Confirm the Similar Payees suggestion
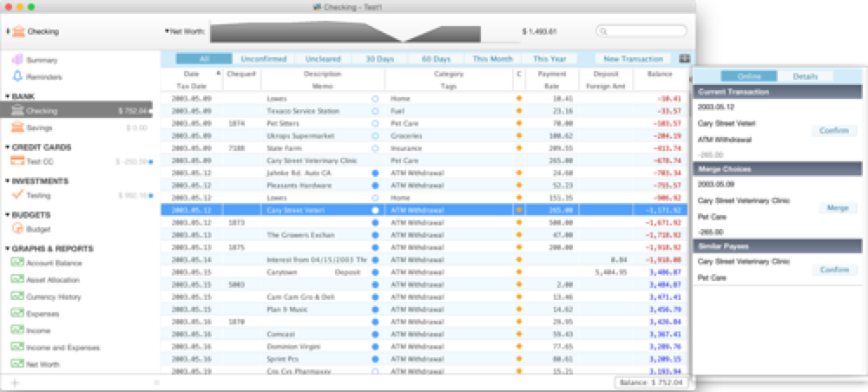This screenshot has width=868, height=392. point(834,270)
